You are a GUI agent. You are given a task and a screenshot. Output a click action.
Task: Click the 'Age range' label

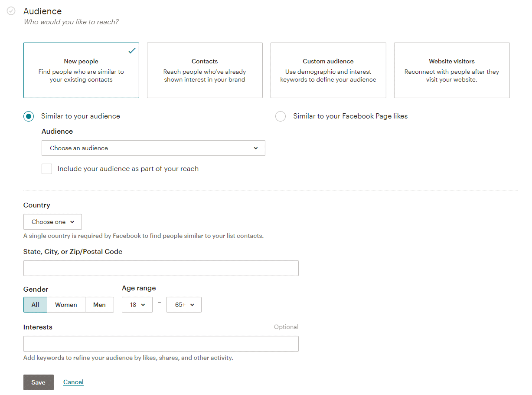pyautogui.click(x=139, y=288)
